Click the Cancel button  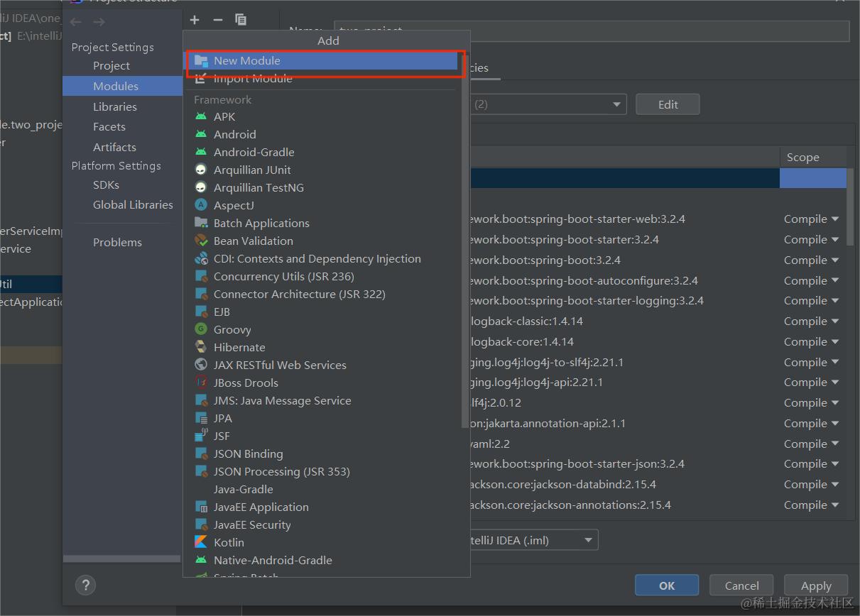coord(742,585)
